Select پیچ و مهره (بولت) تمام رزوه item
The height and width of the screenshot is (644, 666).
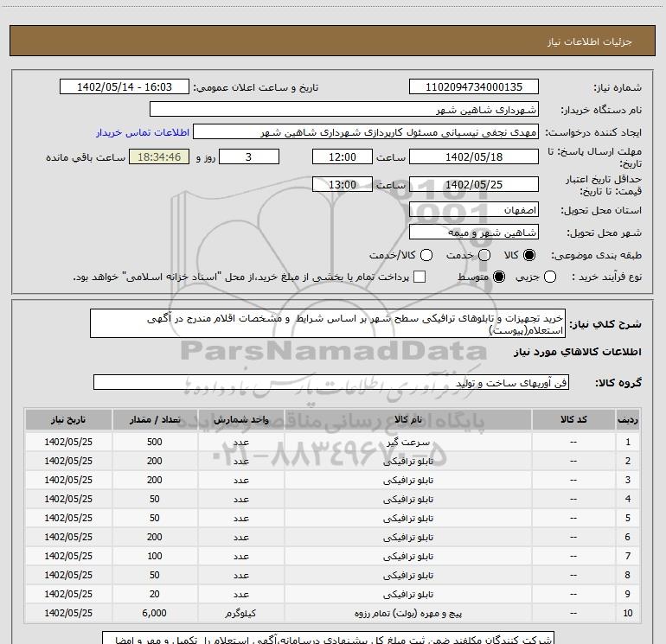(408, 614)
